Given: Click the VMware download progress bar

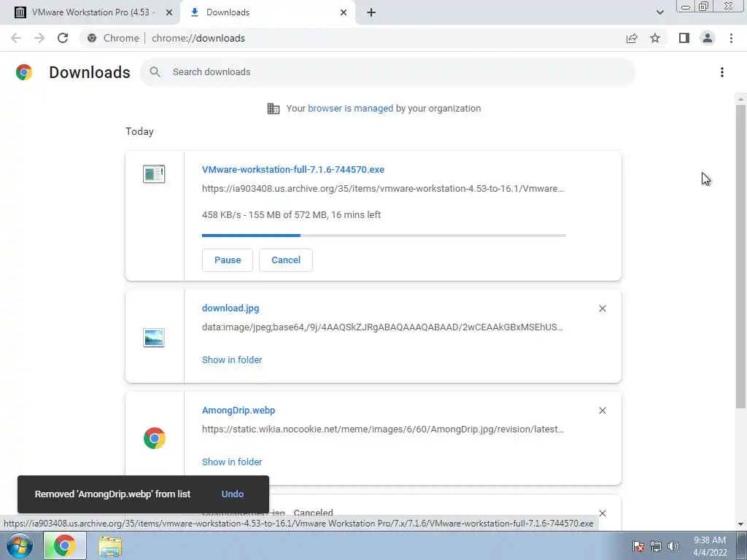Looking at the screenshot, I should tap(384, 236).
